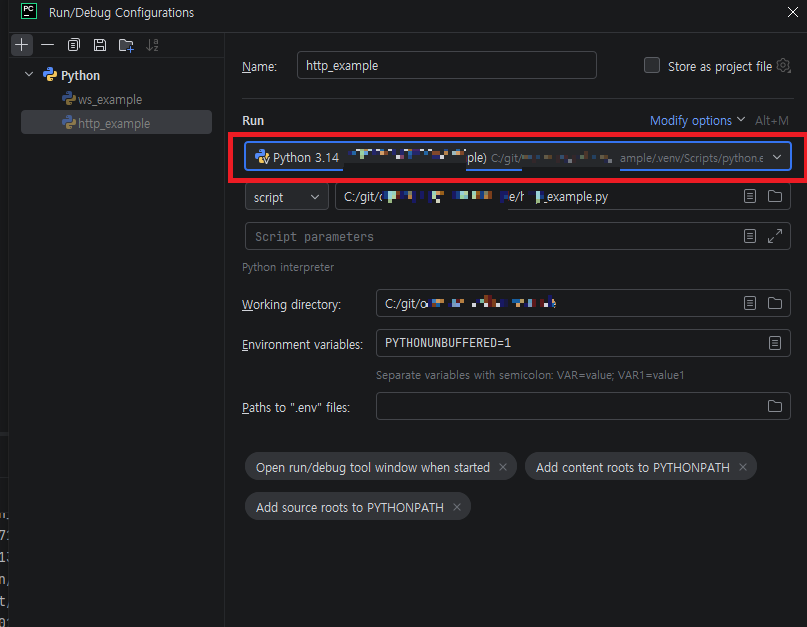Screen dimensions: 807x627
Task: Edit environment variables list icon
Action: point(775,343)
